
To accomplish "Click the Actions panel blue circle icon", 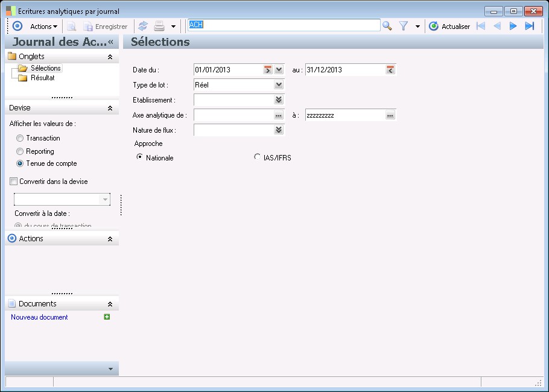I will pos(12,238).
